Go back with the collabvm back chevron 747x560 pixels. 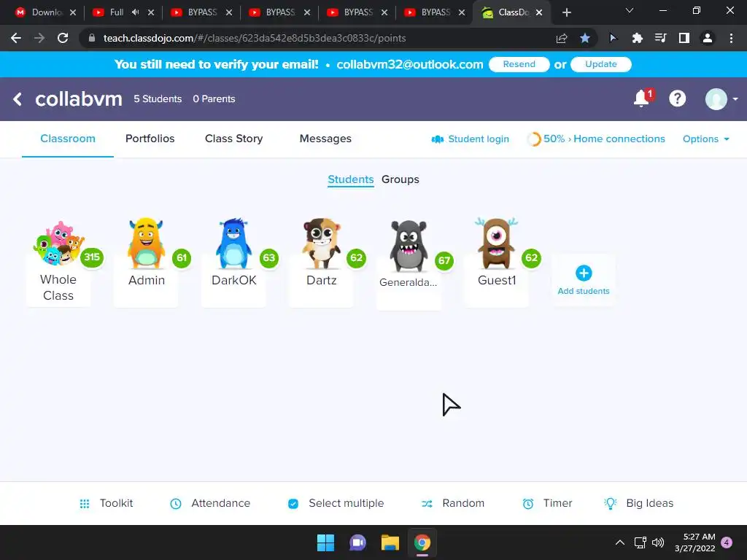coord(18,99)
